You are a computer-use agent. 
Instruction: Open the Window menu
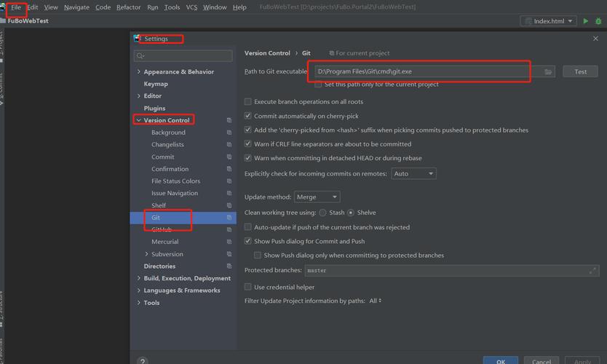click(x=215, y=7)
